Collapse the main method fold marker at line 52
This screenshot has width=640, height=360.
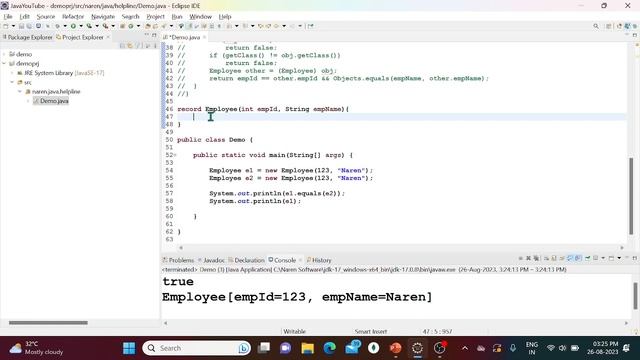point(175,155)
